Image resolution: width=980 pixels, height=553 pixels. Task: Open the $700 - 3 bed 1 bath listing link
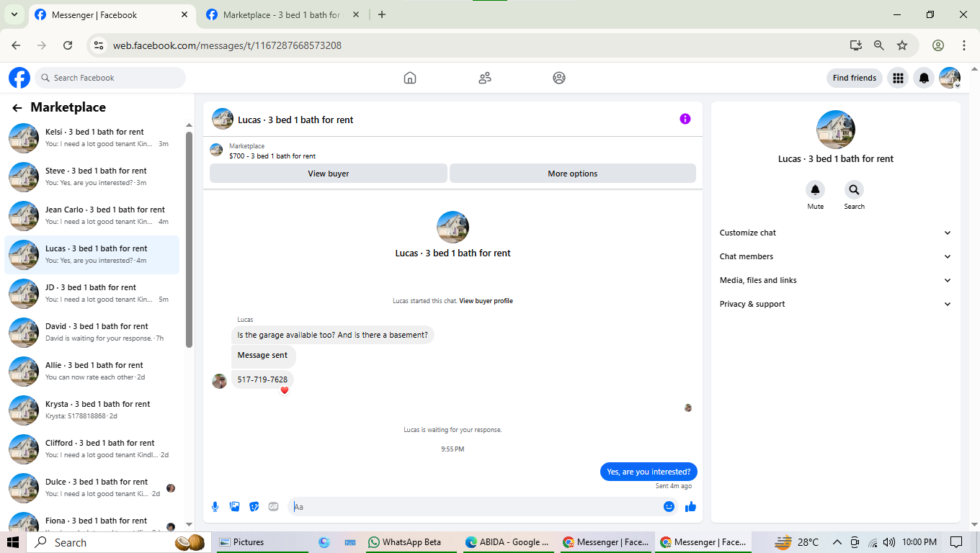click(272, 156)
